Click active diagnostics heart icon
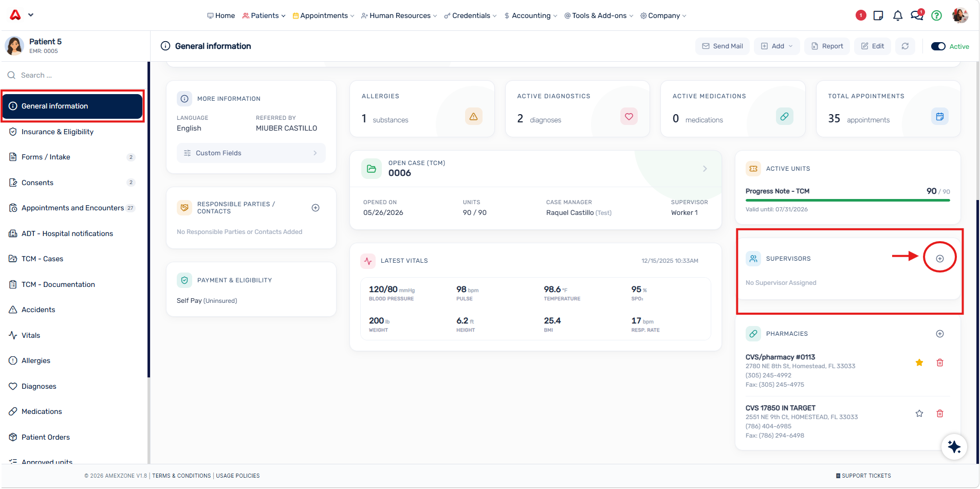 tap(628, 117)
